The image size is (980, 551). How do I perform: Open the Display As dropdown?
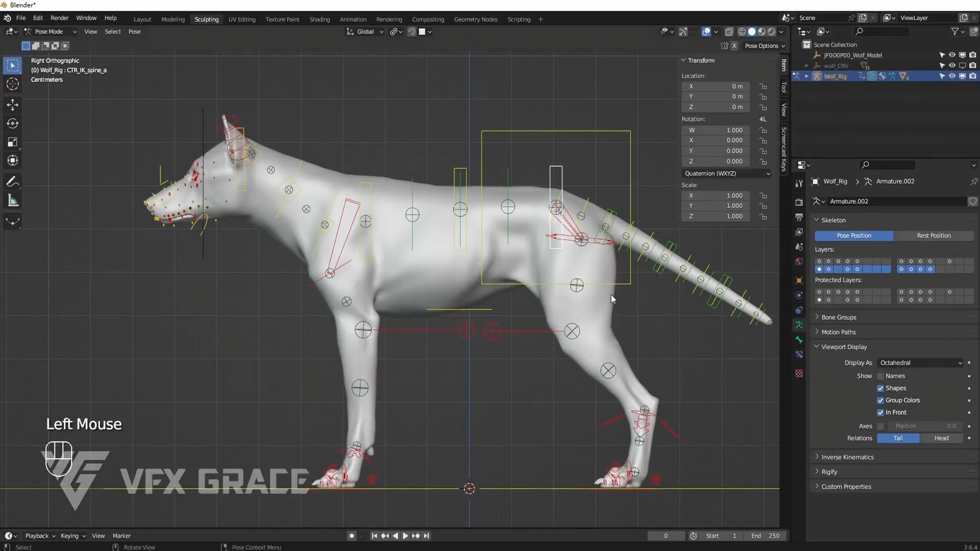[x=920, y=363]
